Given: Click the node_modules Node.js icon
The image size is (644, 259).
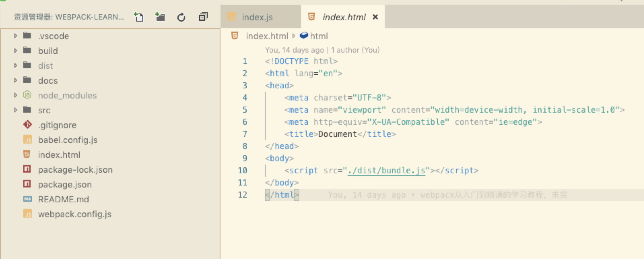Looking at the screenshot, I should 27,95.
